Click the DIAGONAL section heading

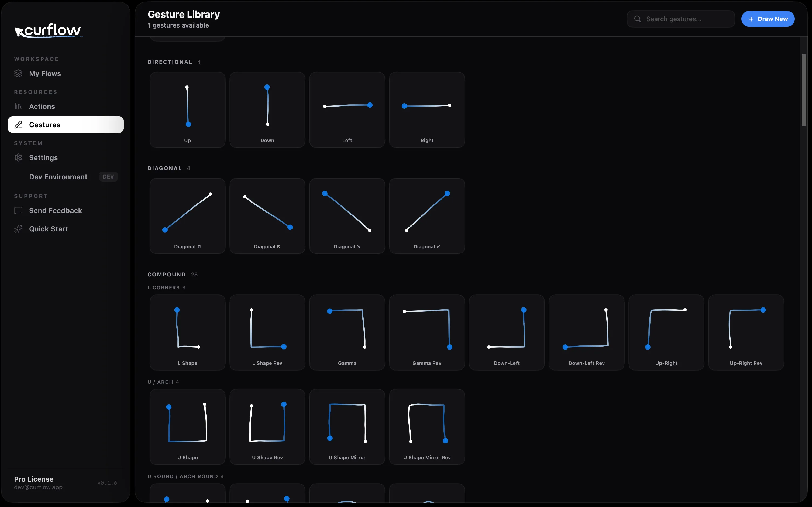point(164,168)
